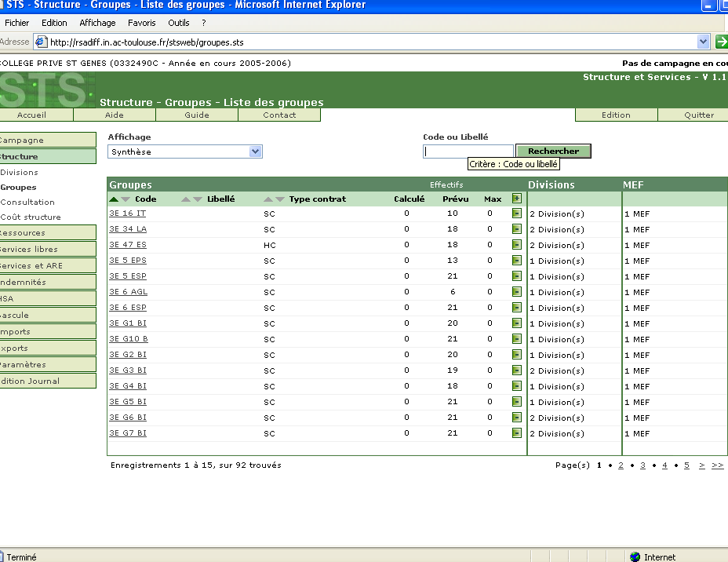Open the Campagne sidebar section
728x562 pixels.
[x=47, y=140]
